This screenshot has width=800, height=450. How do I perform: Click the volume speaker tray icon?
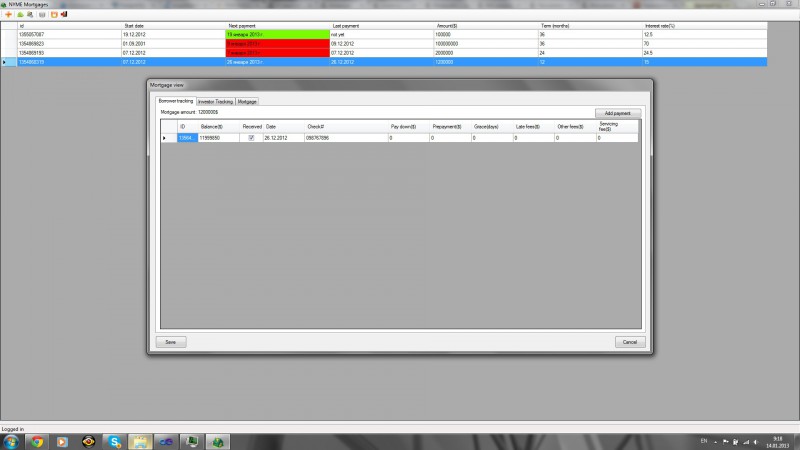(x=756, y=442)
